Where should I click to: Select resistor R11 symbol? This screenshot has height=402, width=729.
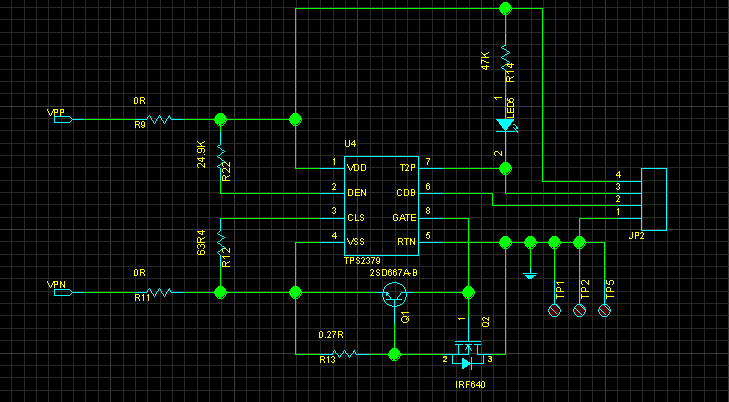[159, 292]
